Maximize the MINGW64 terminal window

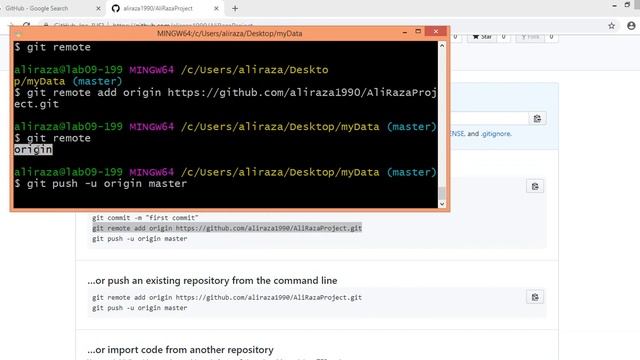(x=418, y=31)
